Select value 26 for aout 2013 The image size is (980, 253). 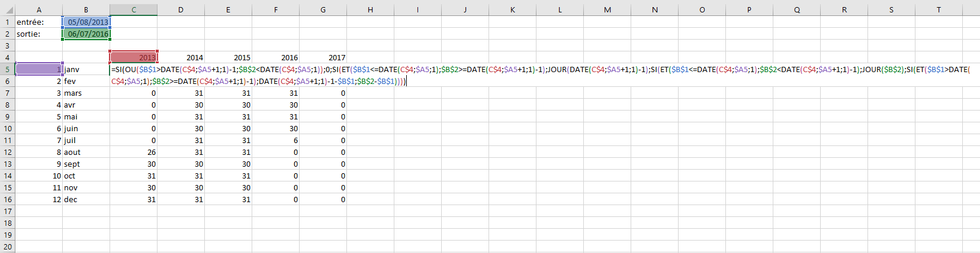click(133, 152)
